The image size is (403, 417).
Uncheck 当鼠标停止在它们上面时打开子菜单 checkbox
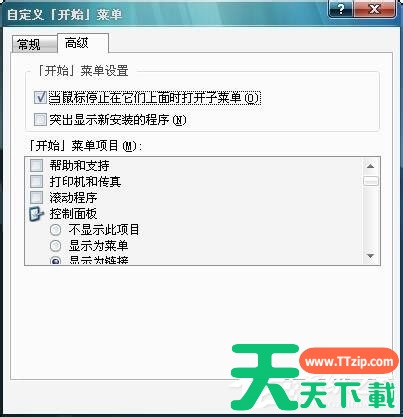[x=40, y=97]
